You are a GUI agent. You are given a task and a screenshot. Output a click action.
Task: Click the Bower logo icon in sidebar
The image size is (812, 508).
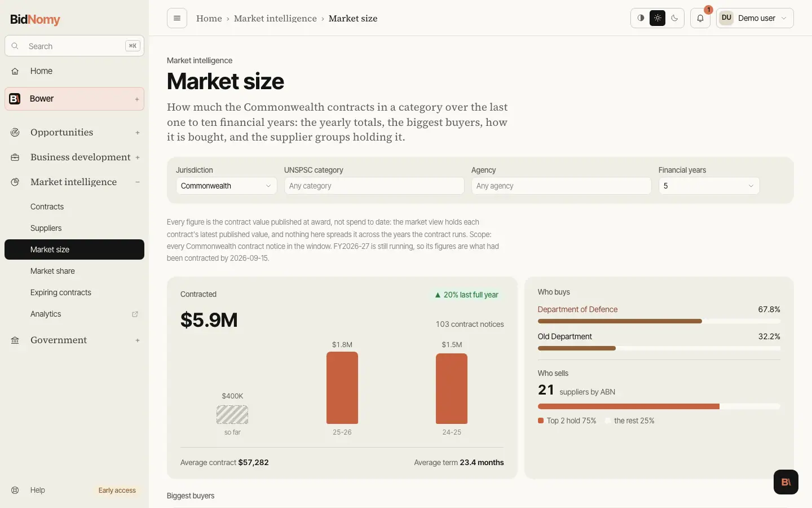point(15,99)
